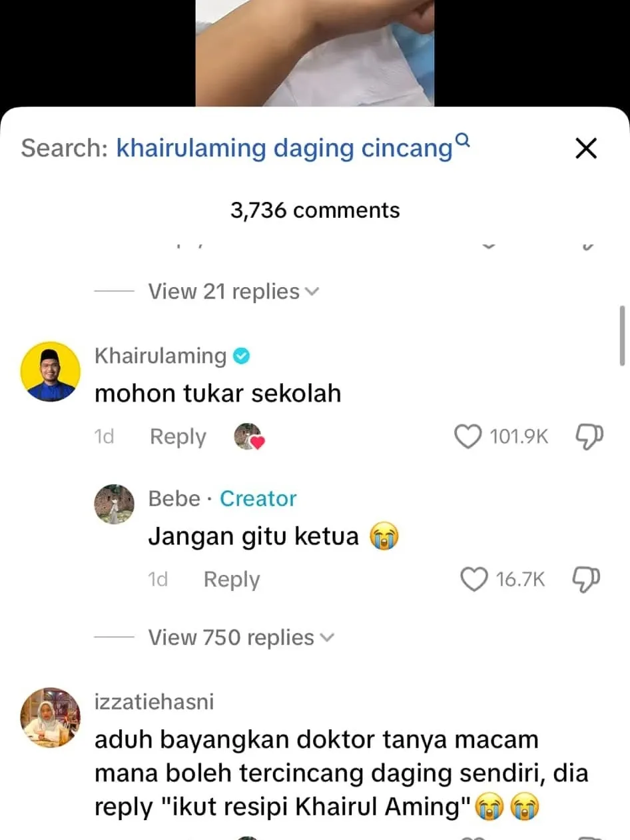
Task: Tap the video preview above comments
Action: (x=315, y=53)
